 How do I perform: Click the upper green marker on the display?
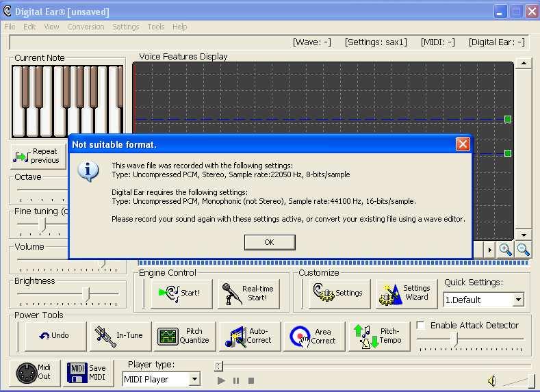(508, 119)
